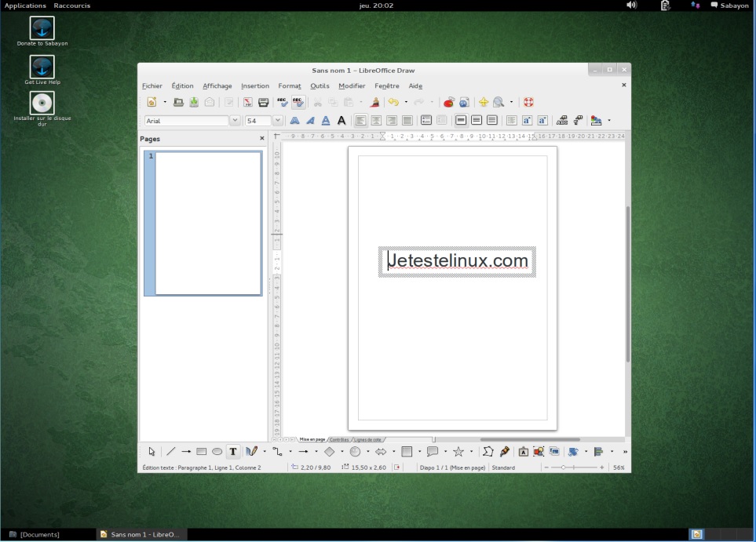Select the Callouts speech bubble tool

[x=433, y=452]
